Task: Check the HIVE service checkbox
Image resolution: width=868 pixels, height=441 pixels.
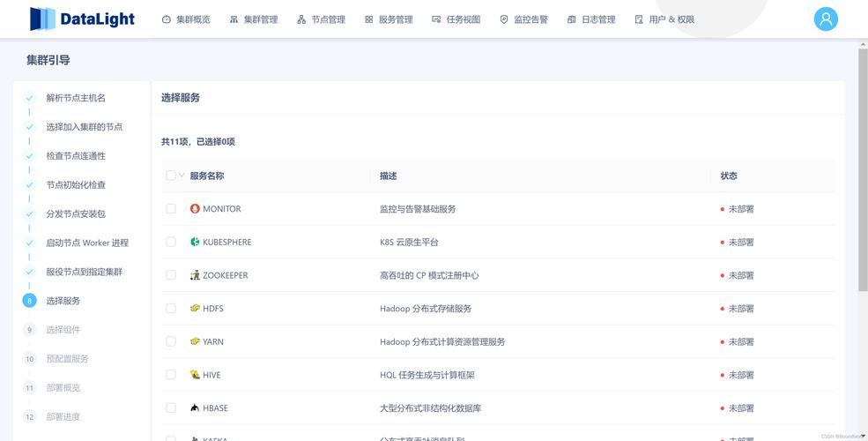Action: (x=171, y=375)
